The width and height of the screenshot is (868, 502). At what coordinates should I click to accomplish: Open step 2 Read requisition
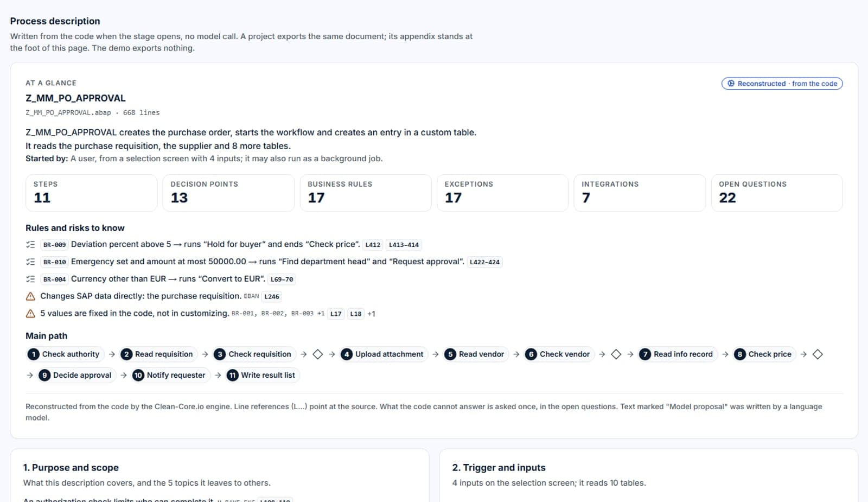(x=158, y=354)
